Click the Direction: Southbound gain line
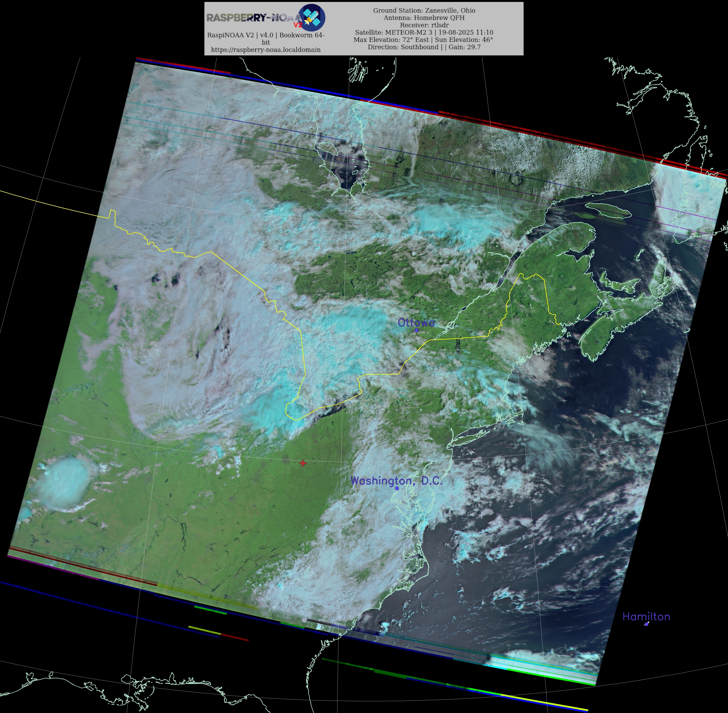The height and width of the screenshot is (713, 728). tap(424, 47)
